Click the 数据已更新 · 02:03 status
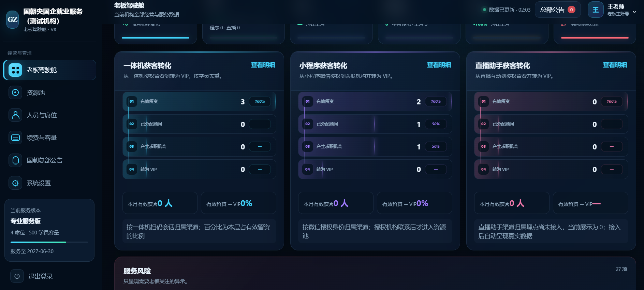This screenshot has height=290, width=644. point(507,10)
